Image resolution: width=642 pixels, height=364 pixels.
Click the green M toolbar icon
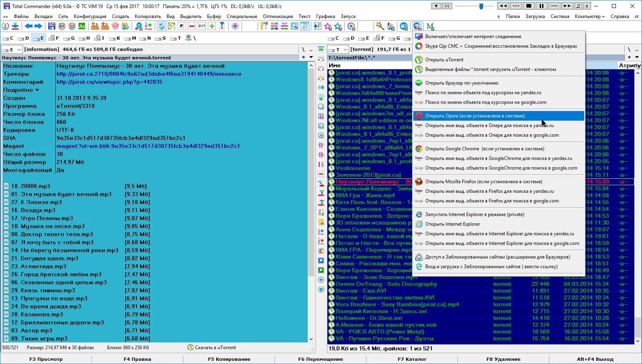(430, 26)
